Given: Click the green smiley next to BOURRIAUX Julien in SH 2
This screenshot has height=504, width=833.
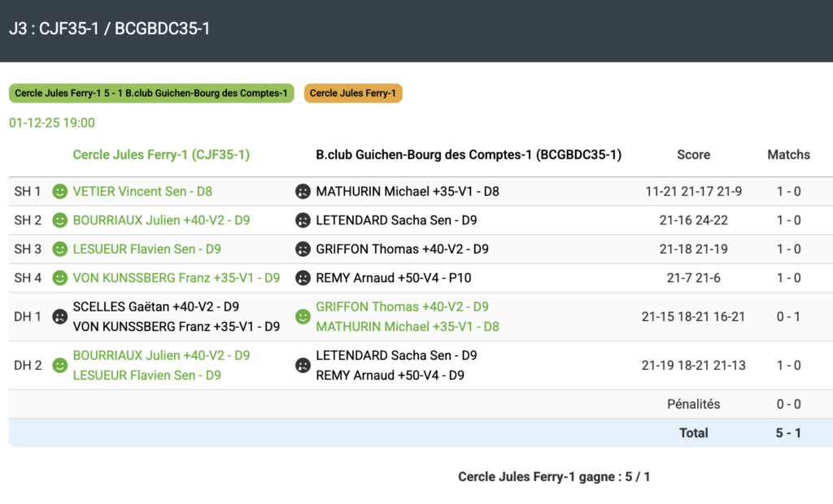Looking at the screenshot, I should [x=59, y=220].
